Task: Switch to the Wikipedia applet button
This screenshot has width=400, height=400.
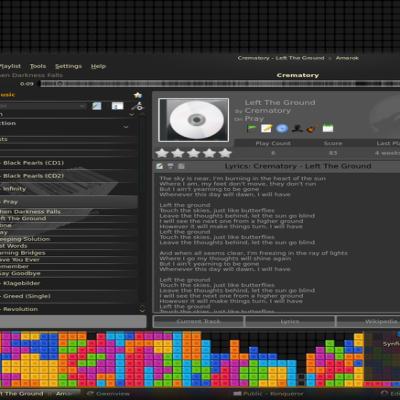Action: (x=368, y=321)
